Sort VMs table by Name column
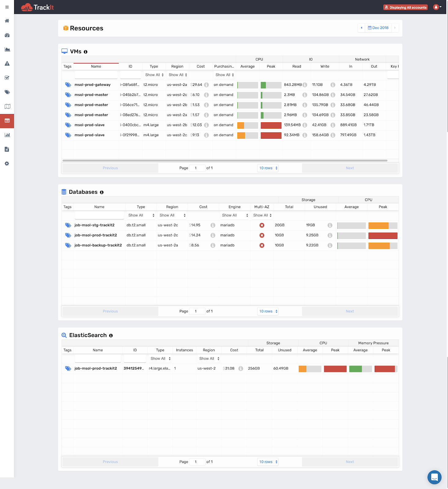448x489 pixels. point(96,66)
